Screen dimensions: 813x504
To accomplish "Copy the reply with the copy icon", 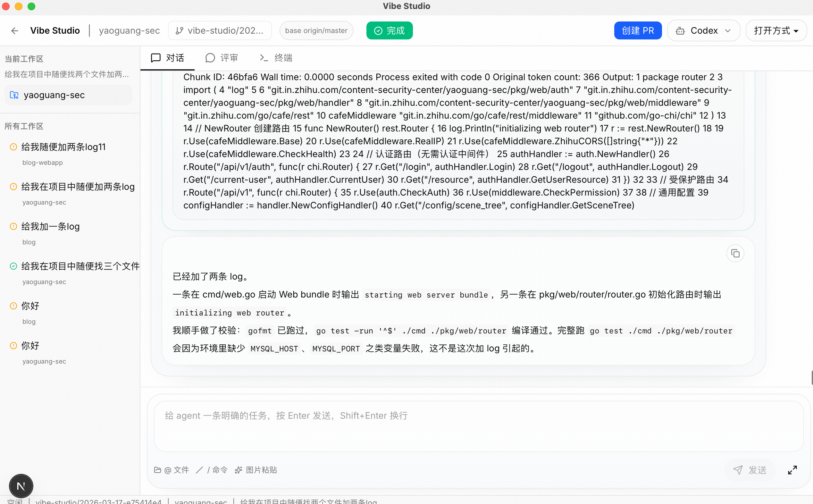I will (735, 254).
